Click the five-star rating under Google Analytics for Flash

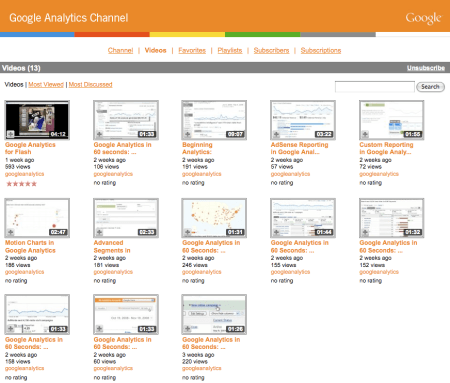[x=21, y=184]
